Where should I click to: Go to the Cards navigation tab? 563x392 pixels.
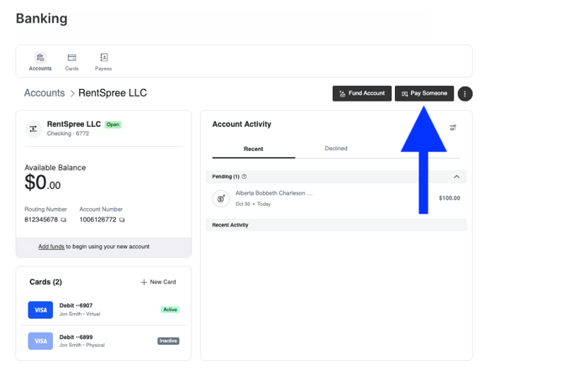72,62
